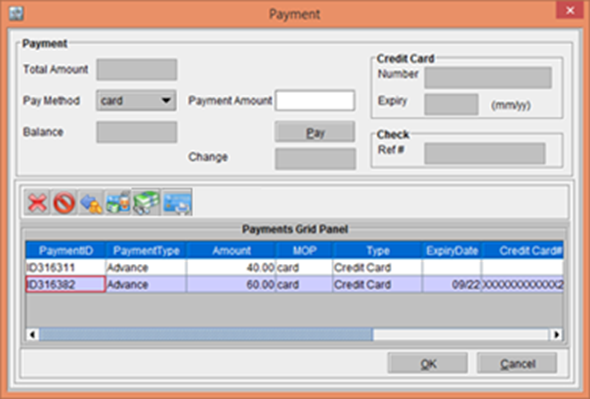Select payment cell ID316382
590x399 pixels.
[x=66, y=284]
